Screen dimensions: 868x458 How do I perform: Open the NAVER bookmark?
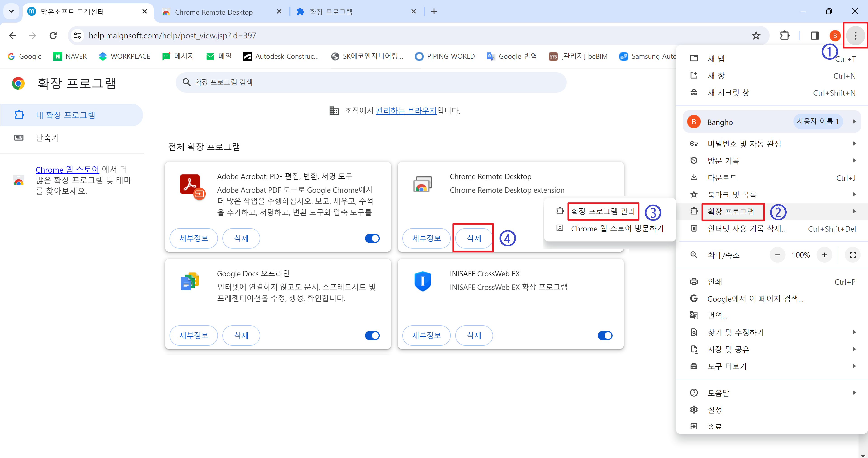(x=70, y=56)
